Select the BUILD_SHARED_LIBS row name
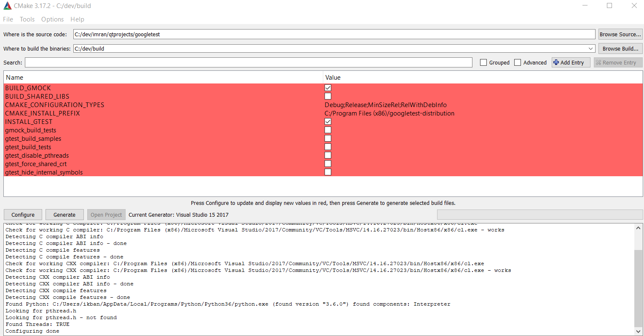The height and width of the screenshot is (336, 644). tap(37, 96)
